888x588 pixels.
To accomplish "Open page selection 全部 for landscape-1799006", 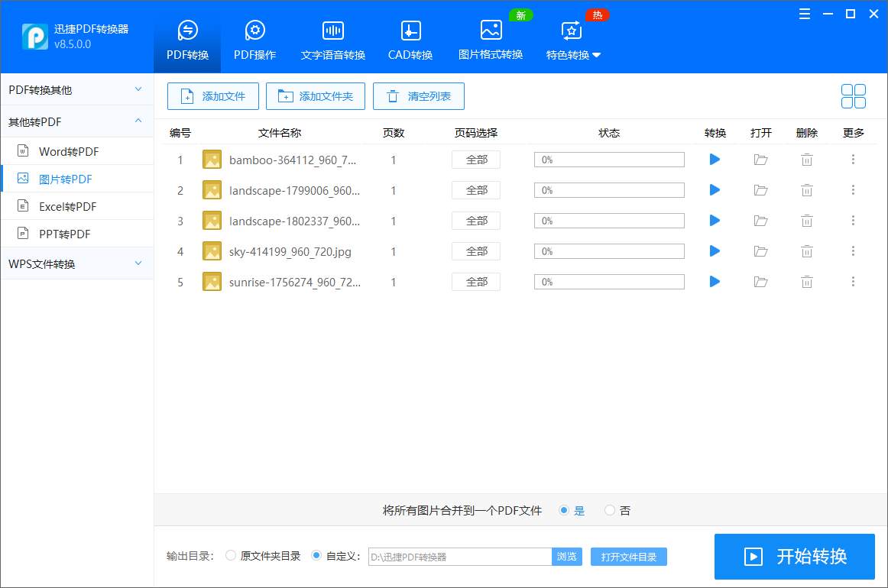I will coord(475,191).
